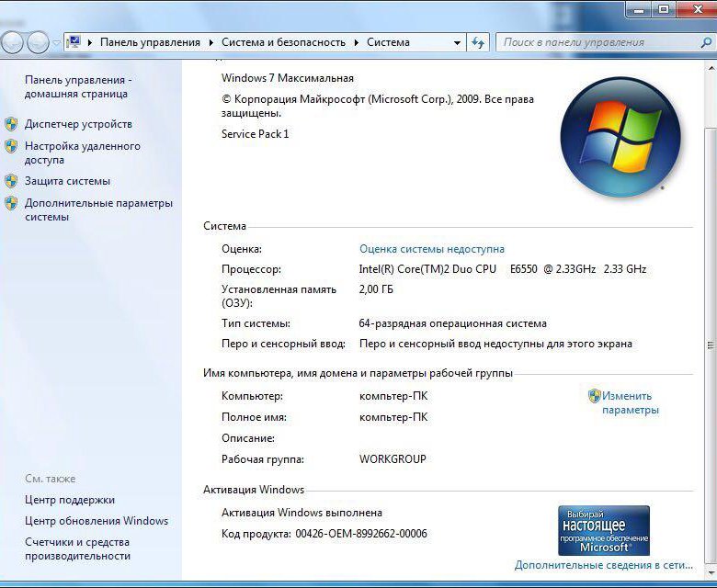Click the refresh button beside address bar
Viewport: 717px width, 588px height.
tap(478, 42)
